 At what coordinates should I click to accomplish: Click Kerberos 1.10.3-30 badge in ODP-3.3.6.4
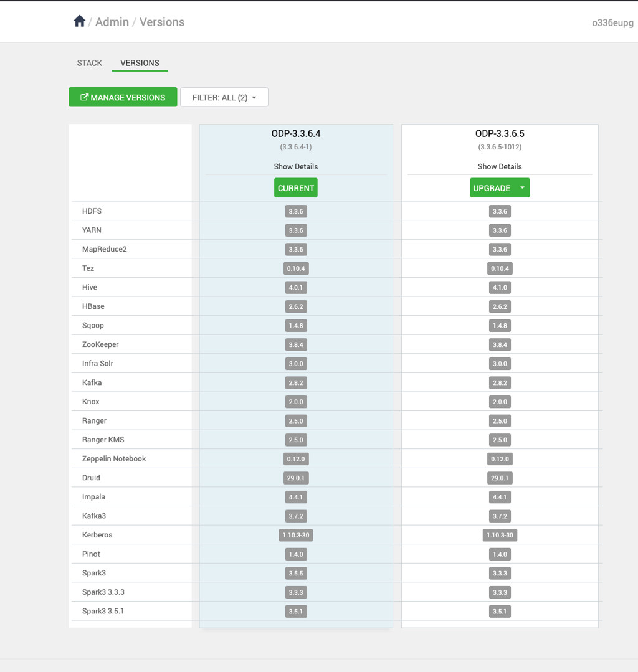[x=296, y=535]
